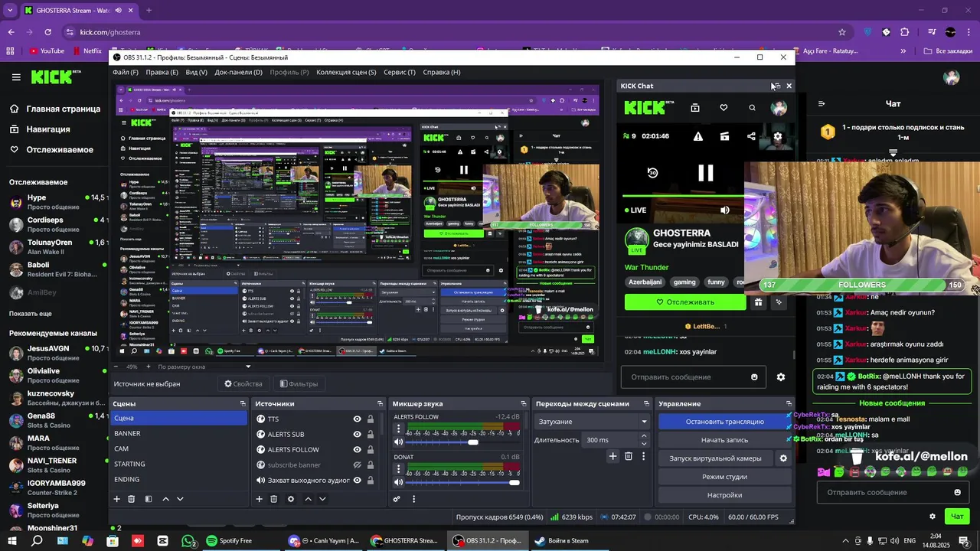Toggle lock on ALERTS FOLLOW source
The image size is (980, 551).
371,450
